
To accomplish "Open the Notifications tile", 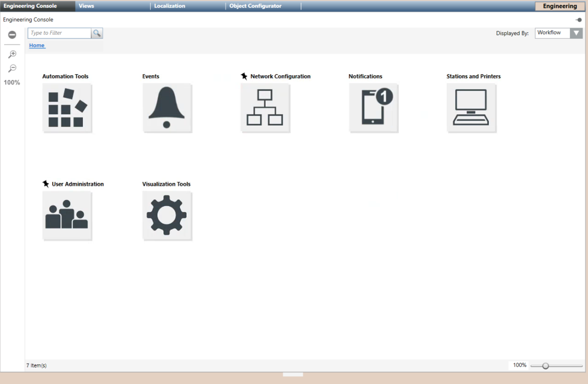I will (373, 107).
